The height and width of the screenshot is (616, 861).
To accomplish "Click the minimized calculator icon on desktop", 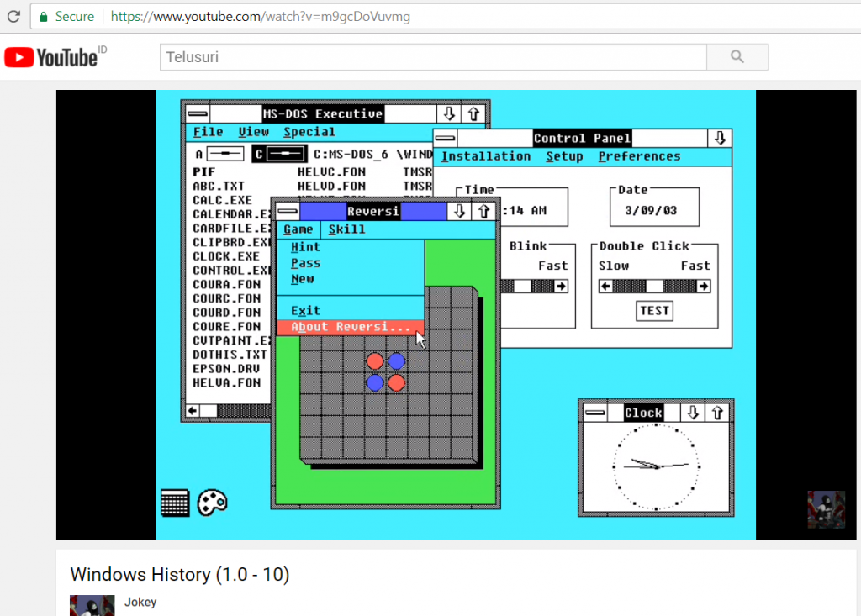I will (174, 503).
